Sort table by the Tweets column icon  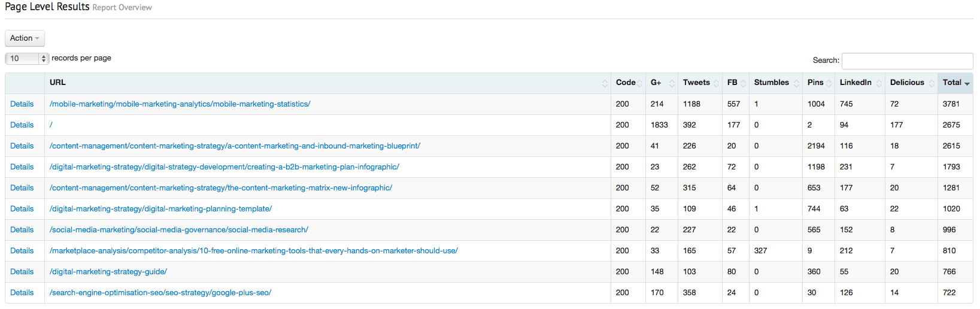pyautogui.click(x=716, y=83)
